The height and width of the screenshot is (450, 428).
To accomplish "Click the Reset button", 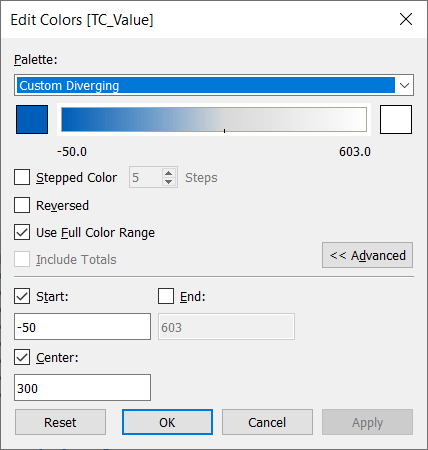I will [x=60, y=422].
